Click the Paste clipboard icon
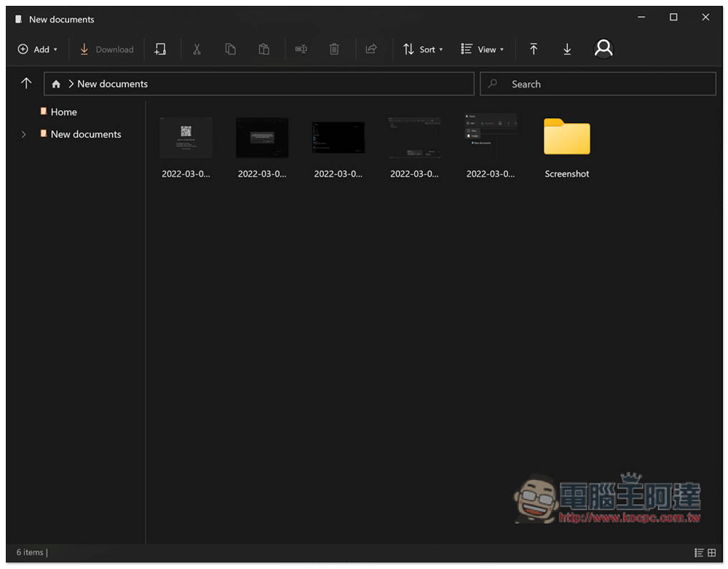 click(x=264, y=50)
